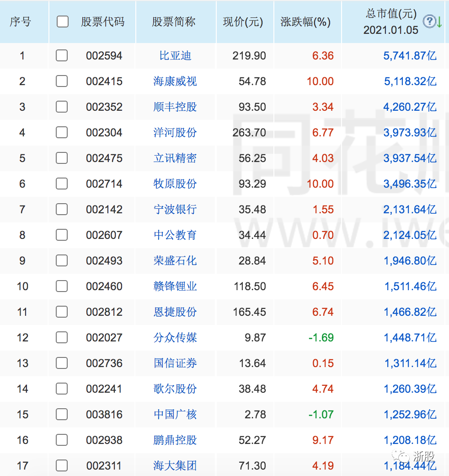Toggle the select-all checkbox in header
The width and height of the screenshot is (449, 476).
63,22
